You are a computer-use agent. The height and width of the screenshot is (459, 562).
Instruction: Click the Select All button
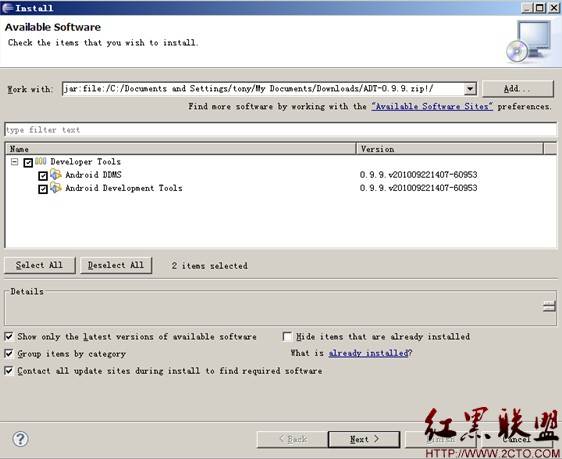click(39, 265)
